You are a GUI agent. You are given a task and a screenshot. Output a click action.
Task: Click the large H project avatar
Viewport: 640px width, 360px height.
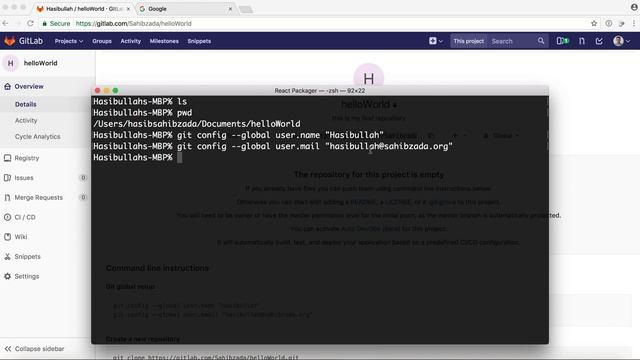pos(369,77)
